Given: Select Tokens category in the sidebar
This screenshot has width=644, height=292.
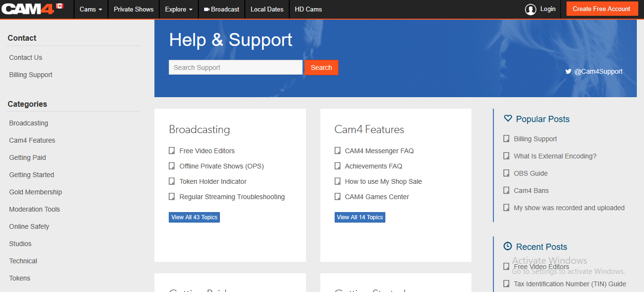Looking at the screenshot, I should click(20, 278).
